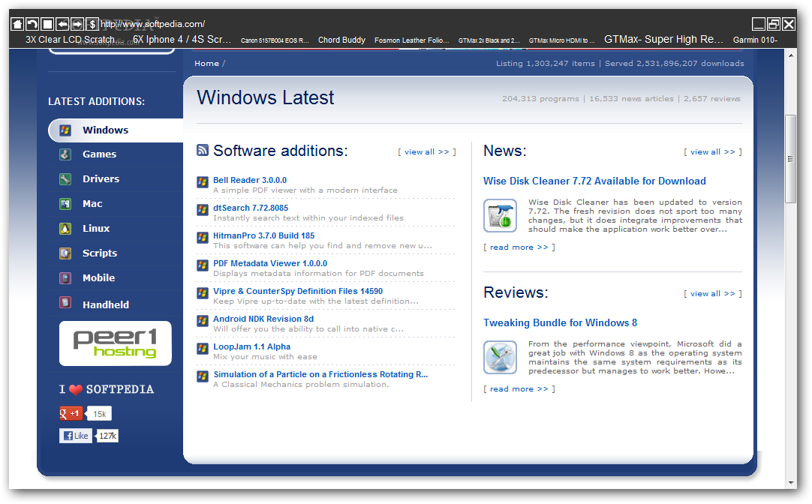812x504 pixels.
Task: Click the vertical scrollbar thumb
Action: pos(790,159)
